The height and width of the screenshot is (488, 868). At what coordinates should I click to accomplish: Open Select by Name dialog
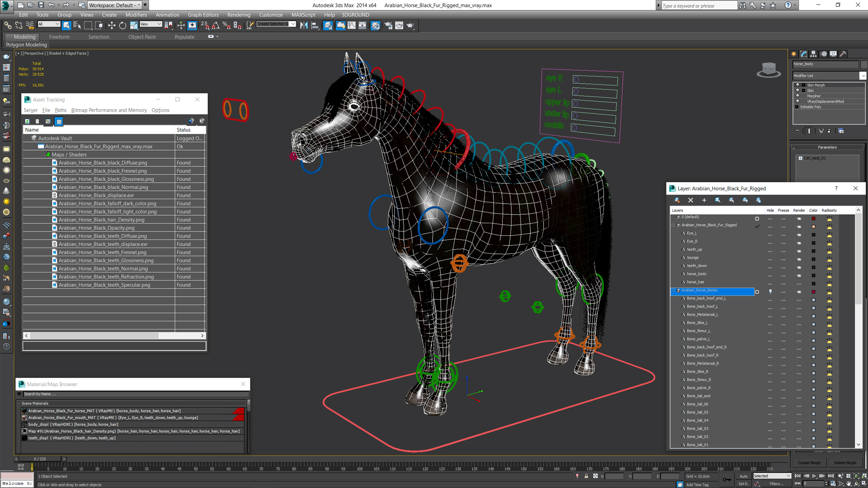pos(77,25)
